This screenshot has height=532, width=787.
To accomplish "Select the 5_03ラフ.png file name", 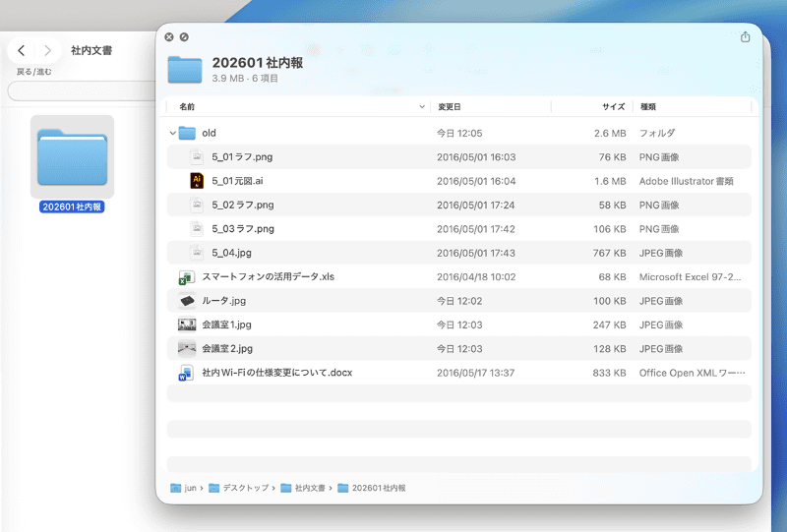I will tap(243, 229).
